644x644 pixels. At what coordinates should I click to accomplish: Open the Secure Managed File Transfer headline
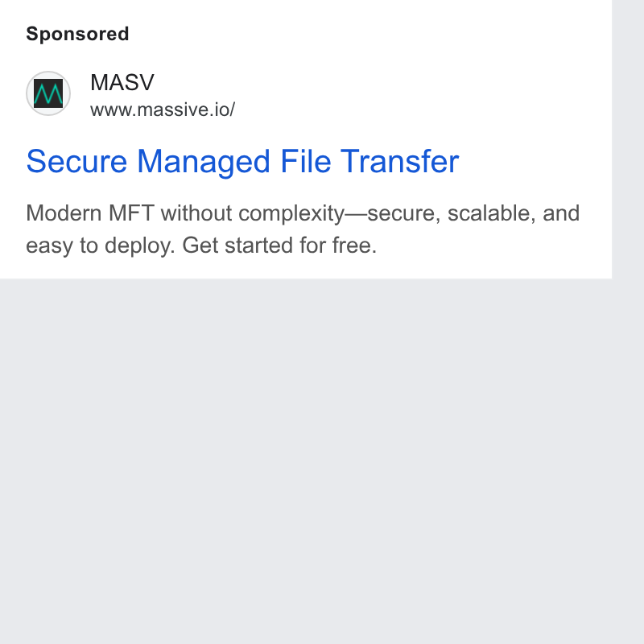click(242, 162)
